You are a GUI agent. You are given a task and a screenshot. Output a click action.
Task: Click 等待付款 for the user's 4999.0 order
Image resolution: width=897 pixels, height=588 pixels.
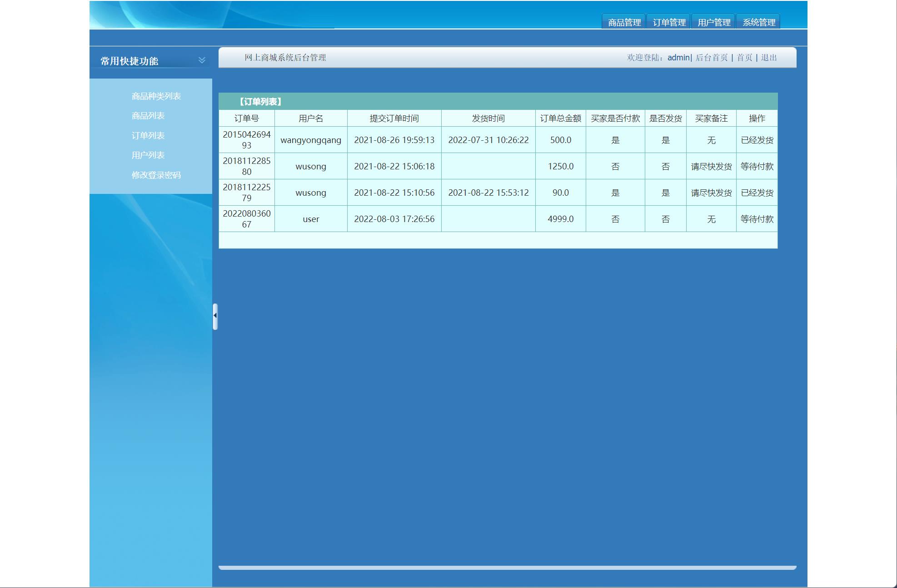[x=757, y=219]
